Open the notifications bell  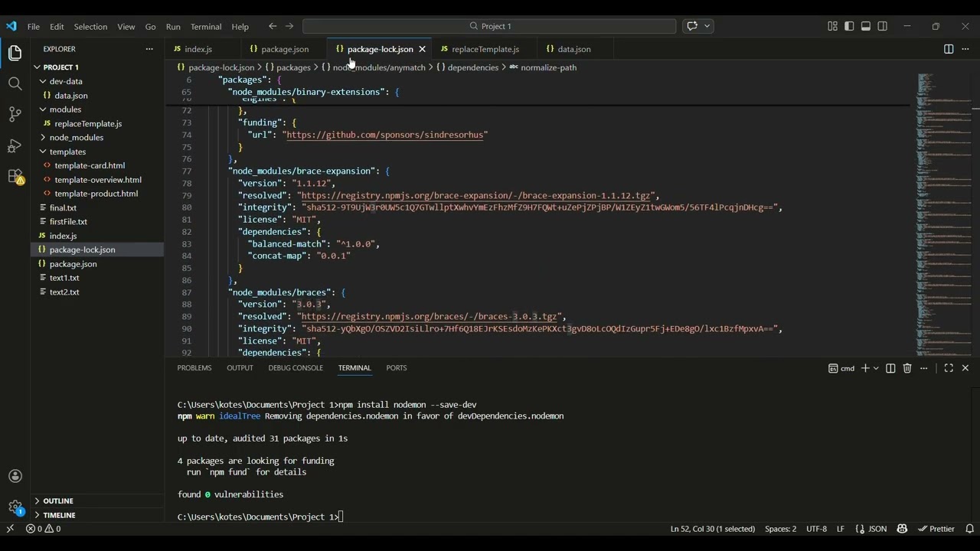969,529
